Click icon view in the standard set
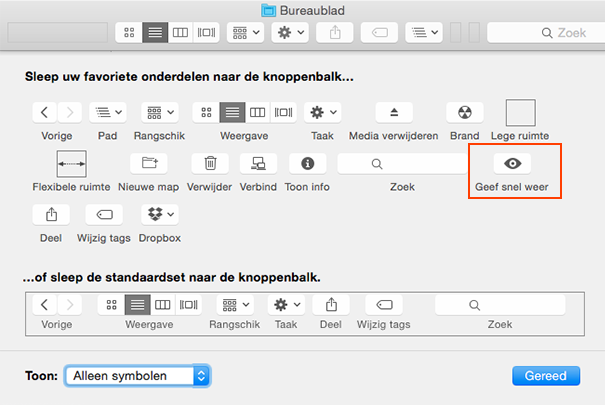This screenshot has height=405, width=605. coord(112,305)
